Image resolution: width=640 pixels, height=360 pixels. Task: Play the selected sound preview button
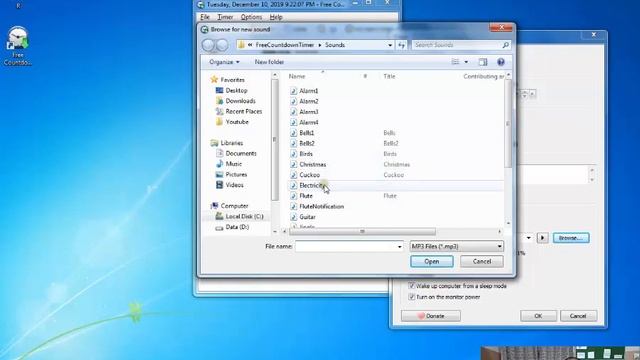click(542, 238)
